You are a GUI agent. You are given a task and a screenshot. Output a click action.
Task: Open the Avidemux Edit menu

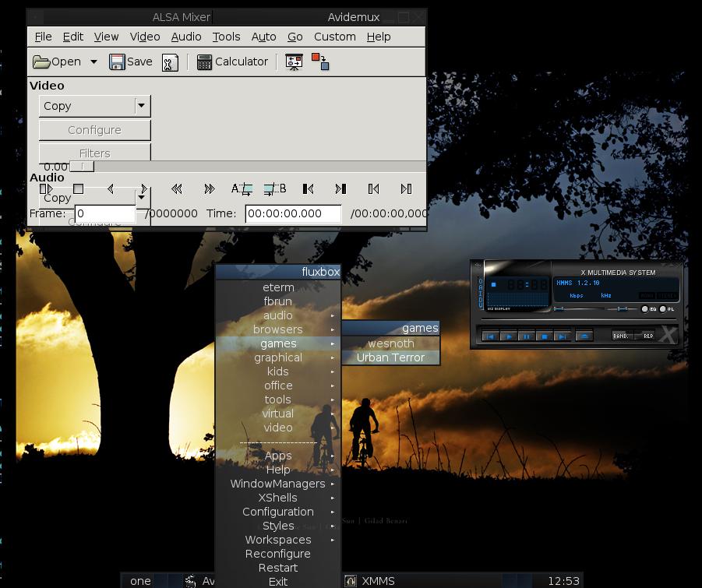pos(73,37)
